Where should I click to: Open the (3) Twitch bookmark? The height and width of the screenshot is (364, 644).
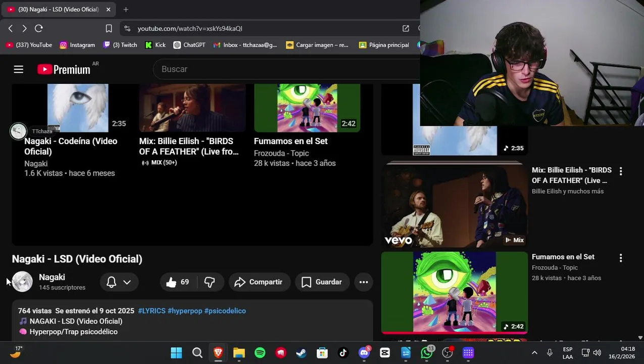pyautogui.click(x=120, y=45)
